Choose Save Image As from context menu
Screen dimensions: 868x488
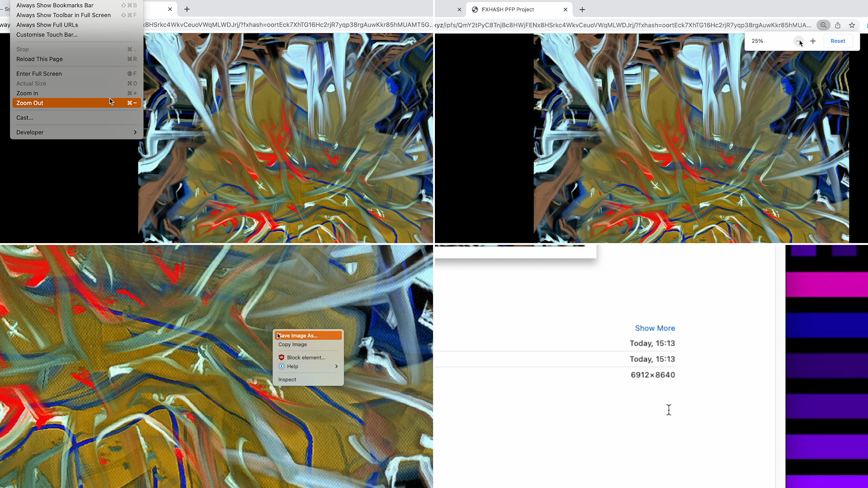coord(298,336)
